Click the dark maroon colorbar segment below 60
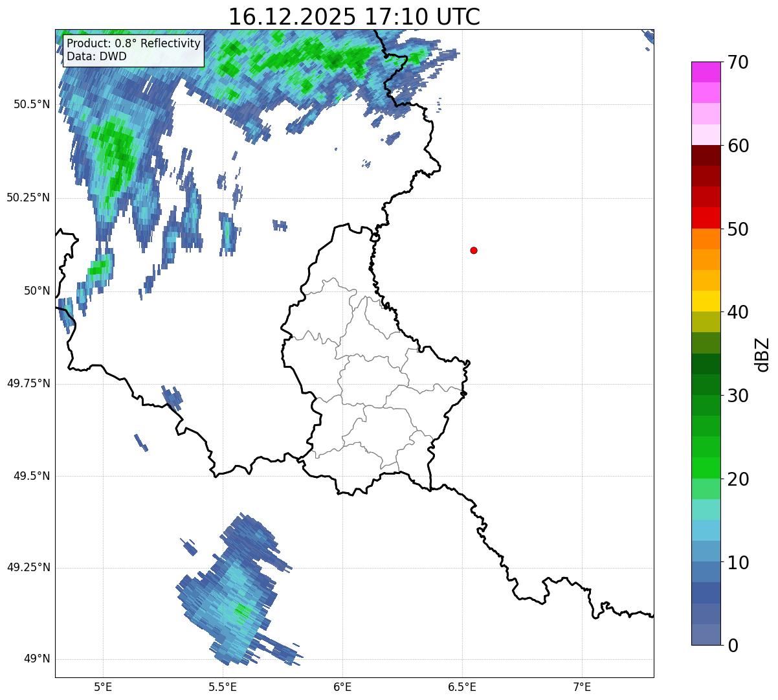Image resolution: width=778 pixels, height=700 pixels. [706, 155]
